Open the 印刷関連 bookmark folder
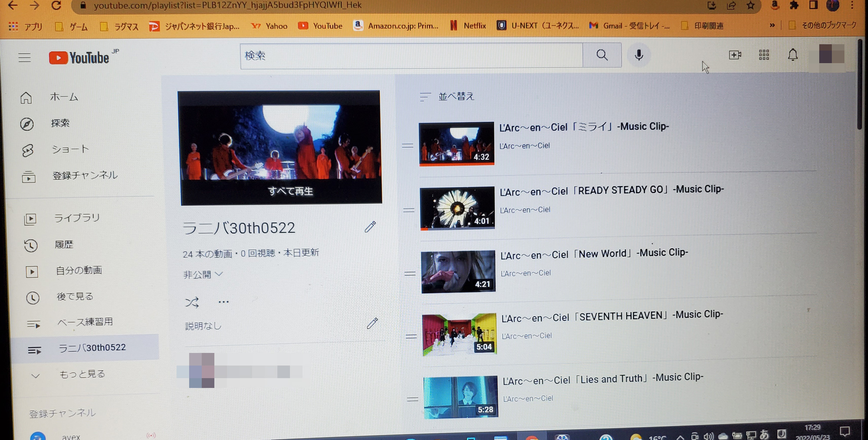Screen dimensions: 868x440 [702, 26]
